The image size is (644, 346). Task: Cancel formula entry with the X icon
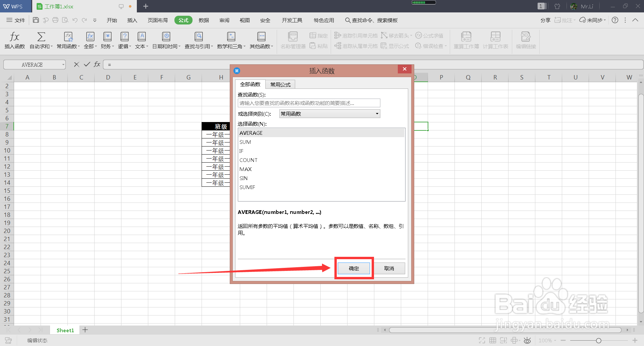tap(76, 64)
